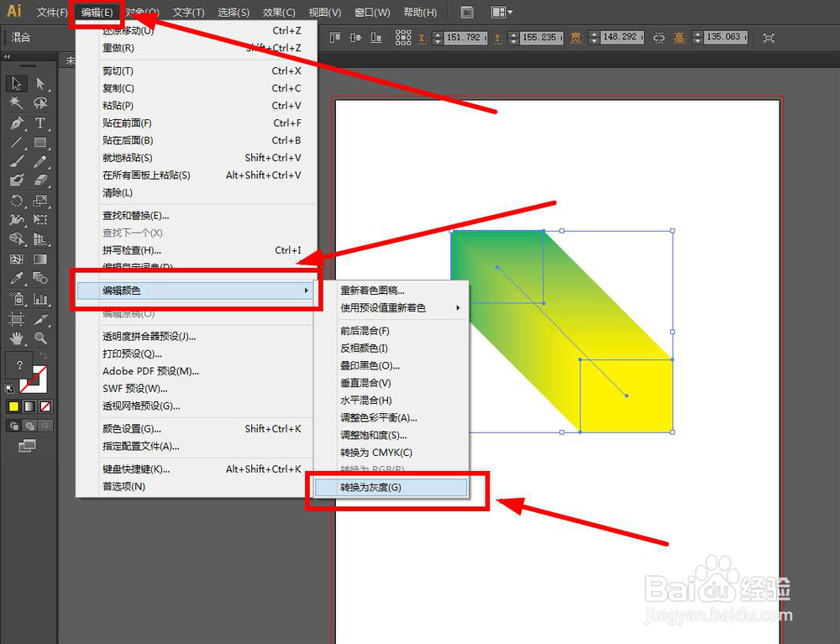Select the Rectangle tool
The width and height of the screenshot is (840, 644).
coord(39,141)
